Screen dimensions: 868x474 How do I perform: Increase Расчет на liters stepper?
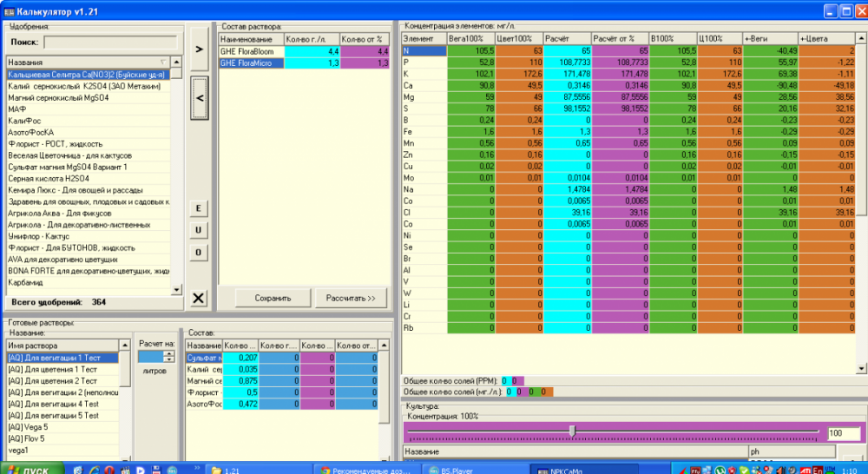tap(169, 354)
